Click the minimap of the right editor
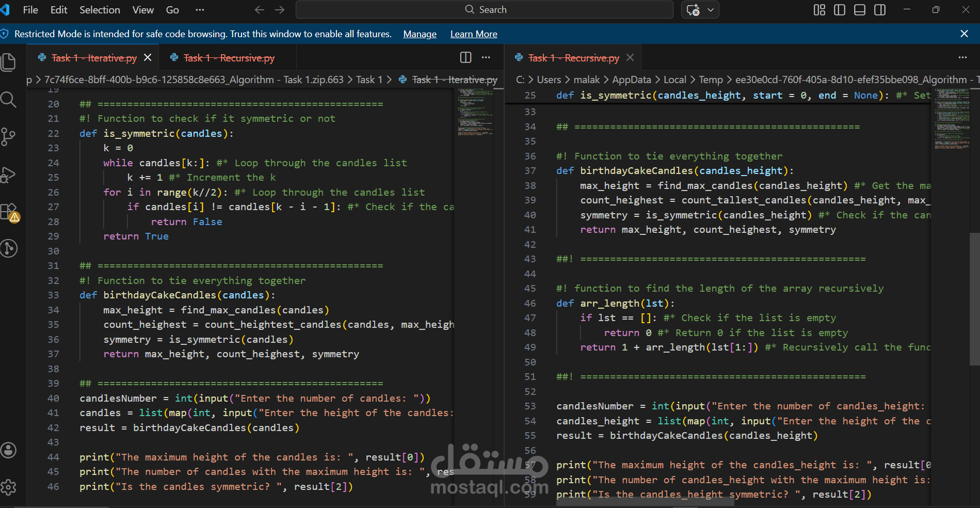980x508 pixels. pos(952,119)
